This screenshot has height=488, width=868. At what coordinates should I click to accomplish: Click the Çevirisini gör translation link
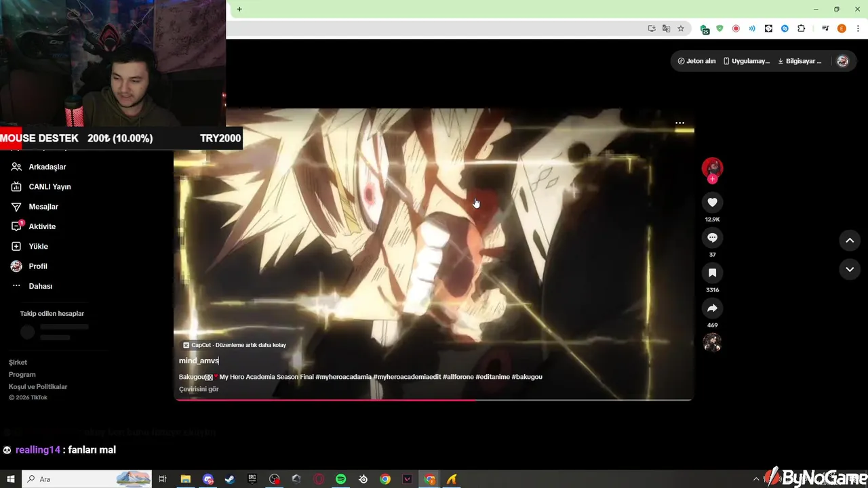(199, 390)
